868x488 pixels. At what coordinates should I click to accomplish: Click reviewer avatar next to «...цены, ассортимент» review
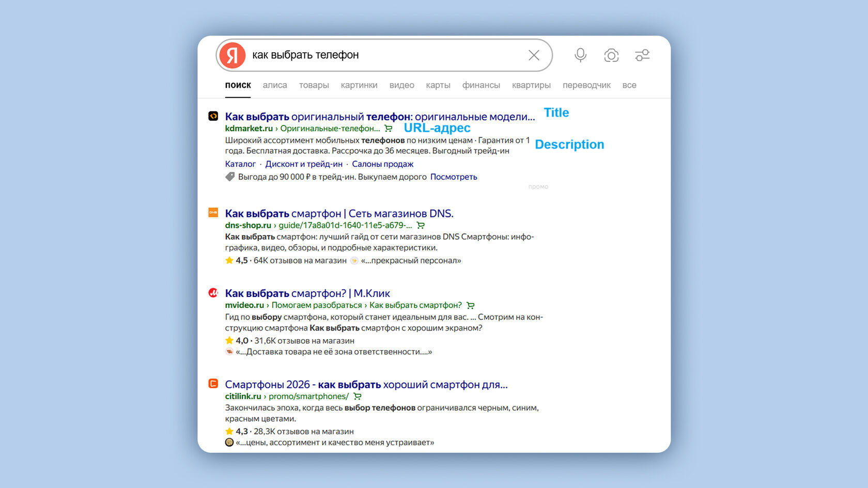pos(229,443)
